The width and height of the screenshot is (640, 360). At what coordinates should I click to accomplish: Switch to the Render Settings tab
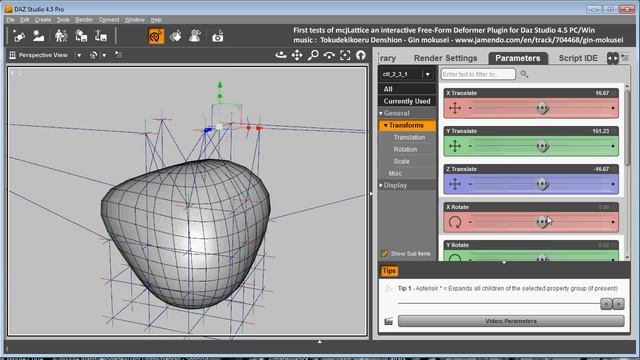pyautogui.click(x=445, y=58)
